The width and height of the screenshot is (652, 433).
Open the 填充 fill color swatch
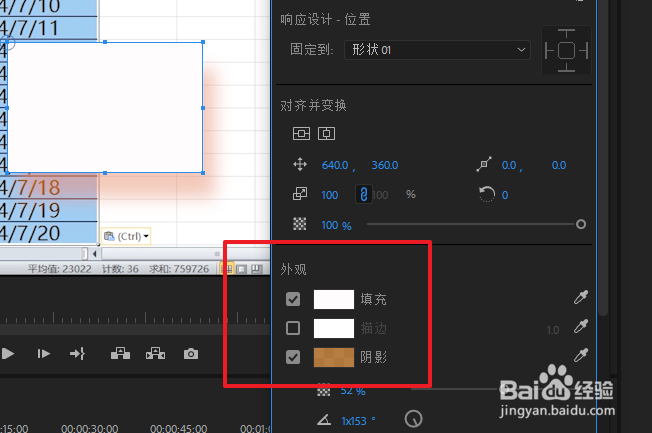[334, 299]
